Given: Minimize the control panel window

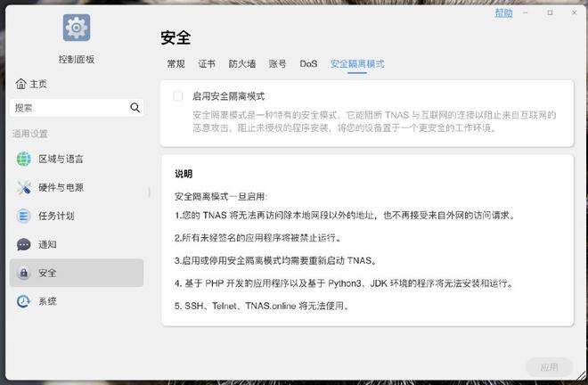Looking at the screenshot, I should [x=526, y=12].
